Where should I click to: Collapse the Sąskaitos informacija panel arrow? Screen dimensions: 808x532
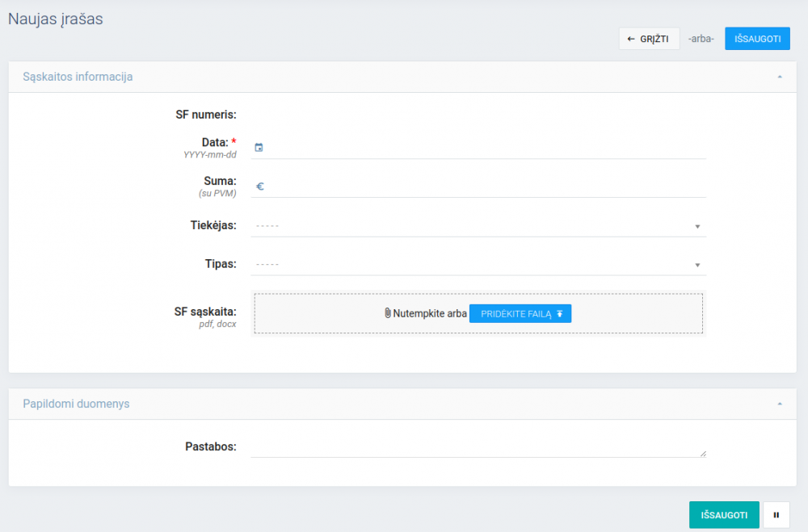780,77
